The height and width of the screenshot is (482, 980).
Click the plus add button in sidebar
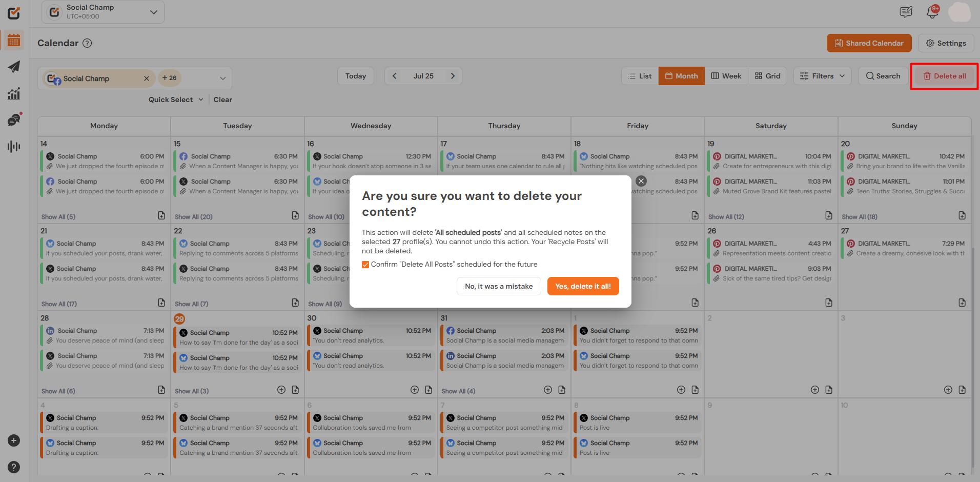pyautogui.click(x=14, y=440)
